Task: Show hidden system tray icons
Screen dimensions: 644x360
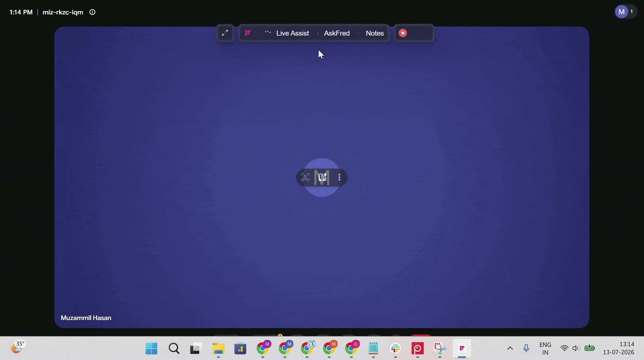Action: 510,348
